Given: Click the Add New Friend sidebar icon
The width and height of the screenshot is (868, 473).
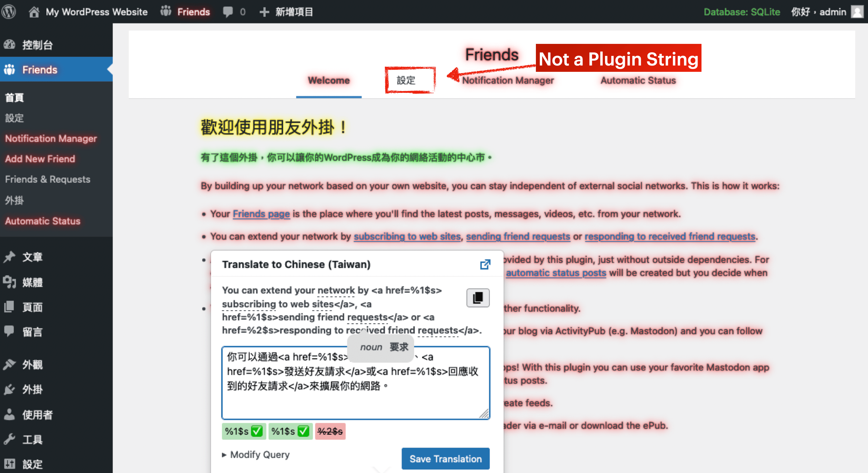Looking at the screenshot, I should tap(40, 158).
